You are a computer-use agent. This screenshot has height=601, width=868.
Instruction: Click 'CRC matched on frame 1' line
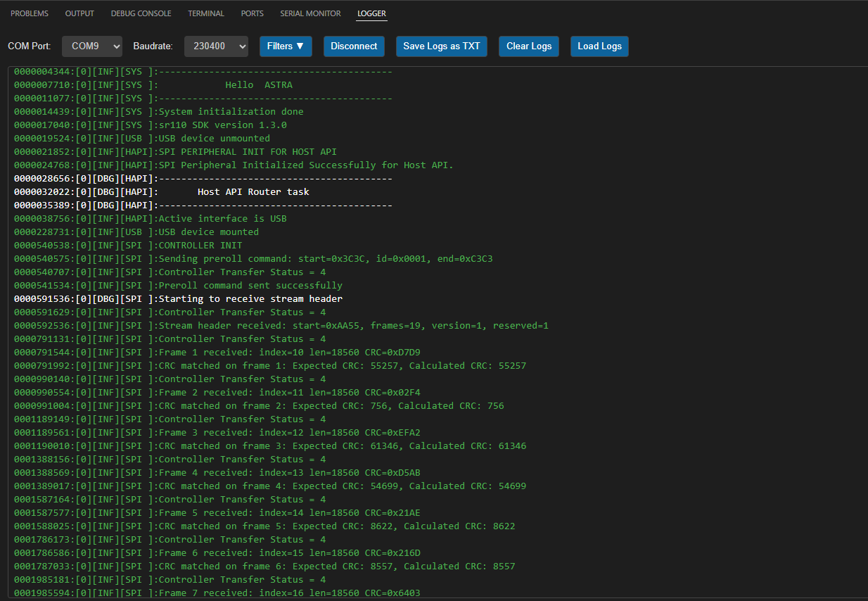coord(270,366)
